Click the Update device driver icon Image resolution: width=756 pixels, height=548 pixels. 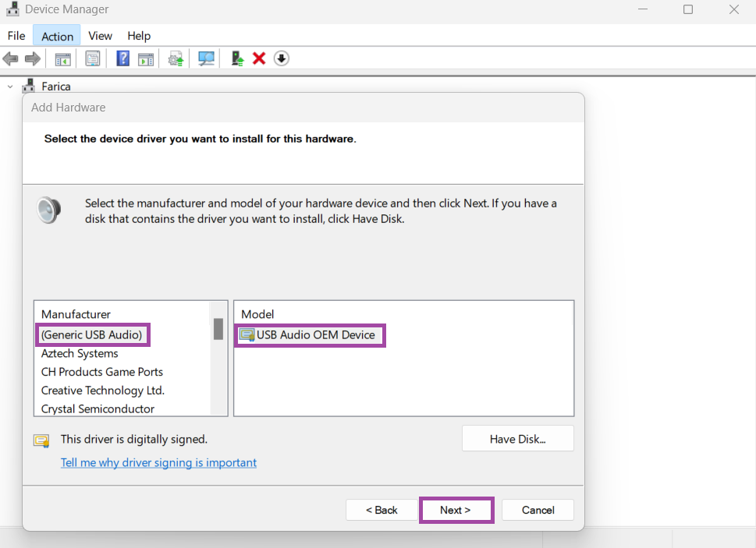176,58
